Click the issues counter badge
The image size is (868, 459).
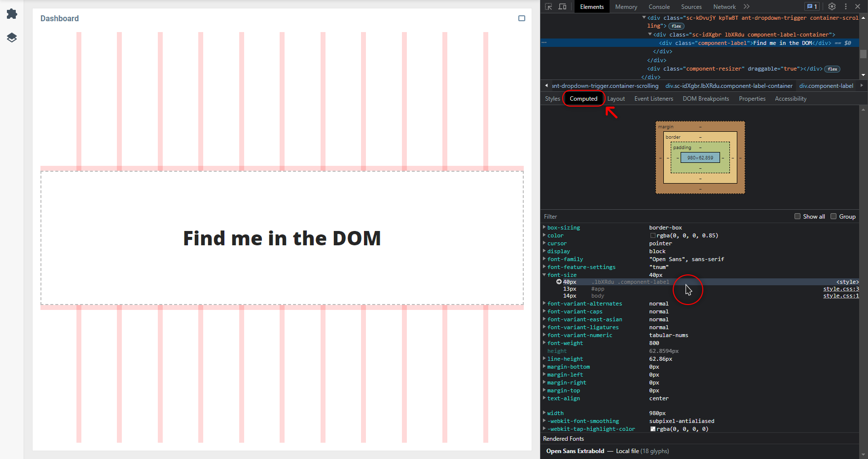[x=812, y=6]
